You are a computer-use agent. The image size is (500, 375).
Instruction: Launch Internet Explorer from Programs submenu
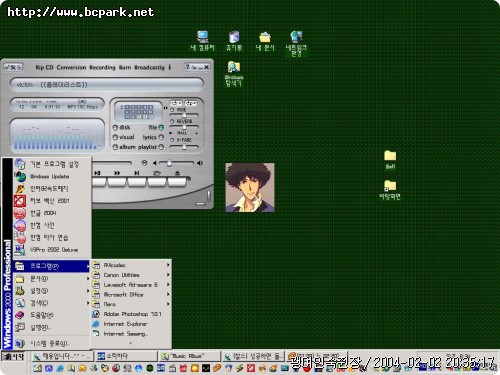131,324
